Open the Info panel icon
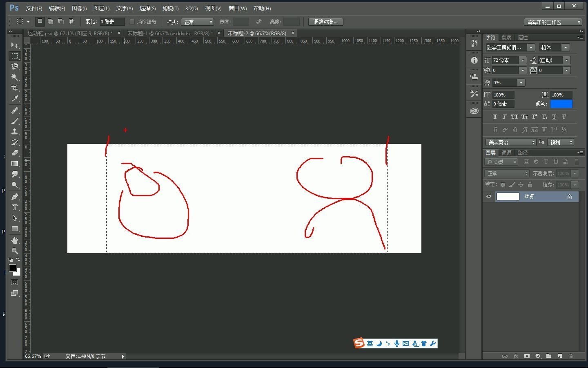The height and width of the screenshot is (368, 588). 474,60
